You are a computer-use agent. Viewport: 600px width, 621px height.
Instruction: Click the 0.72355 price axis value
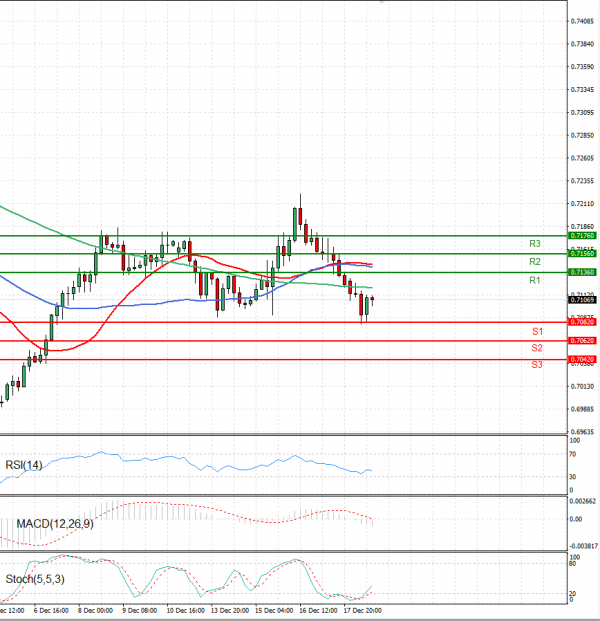pos(582,181)
